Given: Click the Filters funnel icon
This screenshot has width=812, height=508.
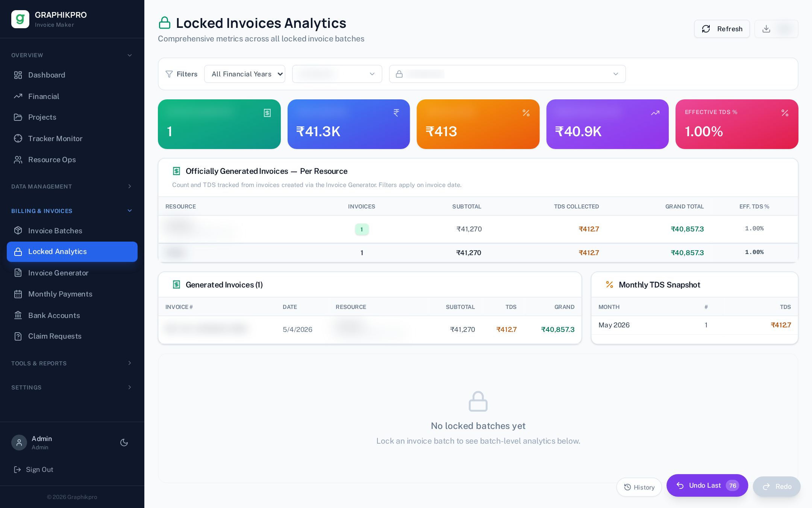Looking at the screenshot, I should pyautogui.click(x=169, y=74).
